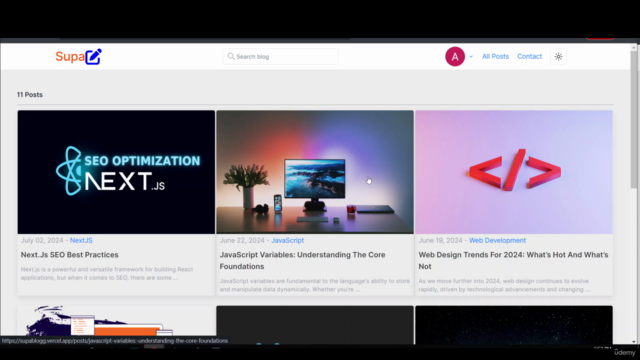Click the scrollbar down arrow
The height and width of the screenshot is (360, 640).
(634, 342)
